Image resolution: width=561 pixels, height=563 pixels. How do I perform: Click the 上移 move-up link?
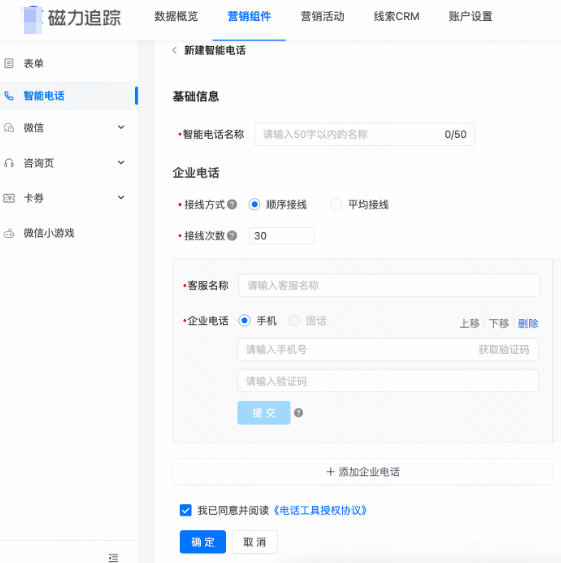point(470,324)
